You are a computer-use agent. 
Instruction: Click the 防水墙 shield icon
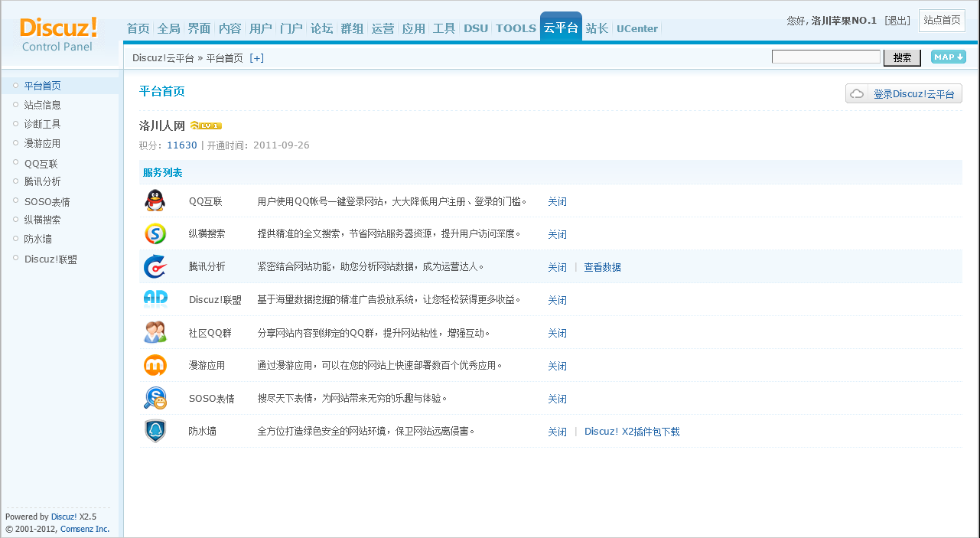(155, 431)
